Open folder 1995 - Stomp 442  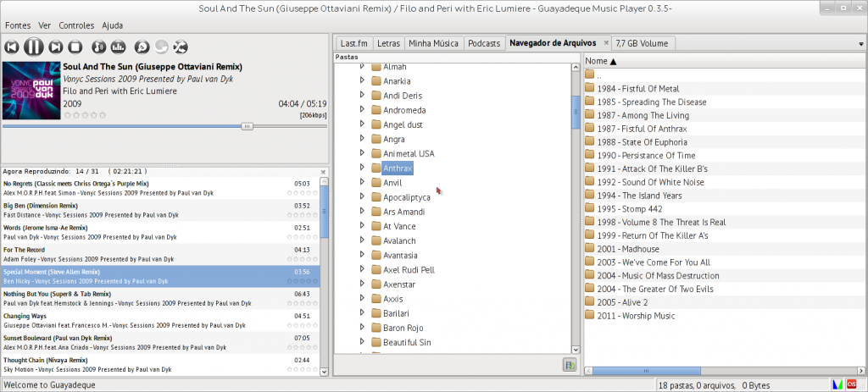pyautogui.click(x=630, y=209)
